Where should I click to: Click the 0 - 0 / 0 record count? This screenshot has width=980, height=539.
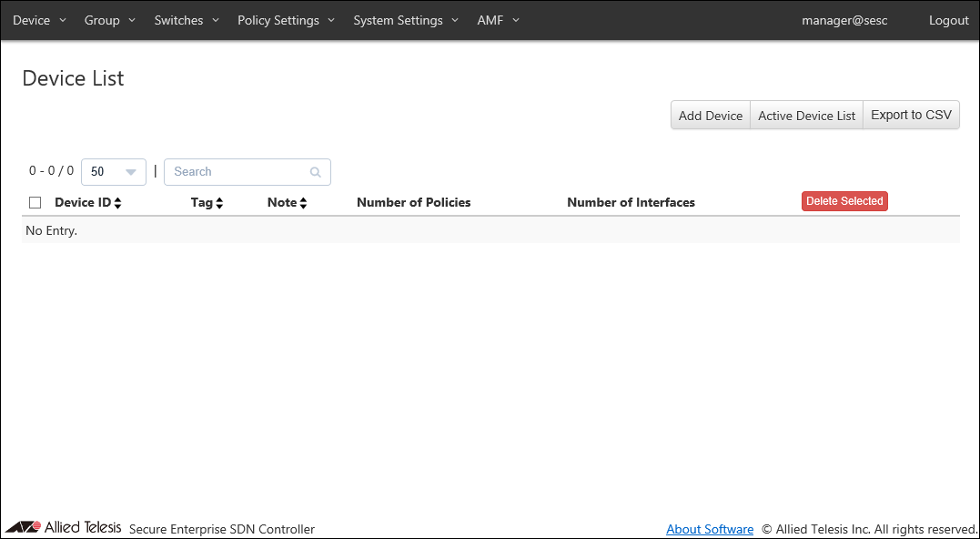[x=51, y=170]
